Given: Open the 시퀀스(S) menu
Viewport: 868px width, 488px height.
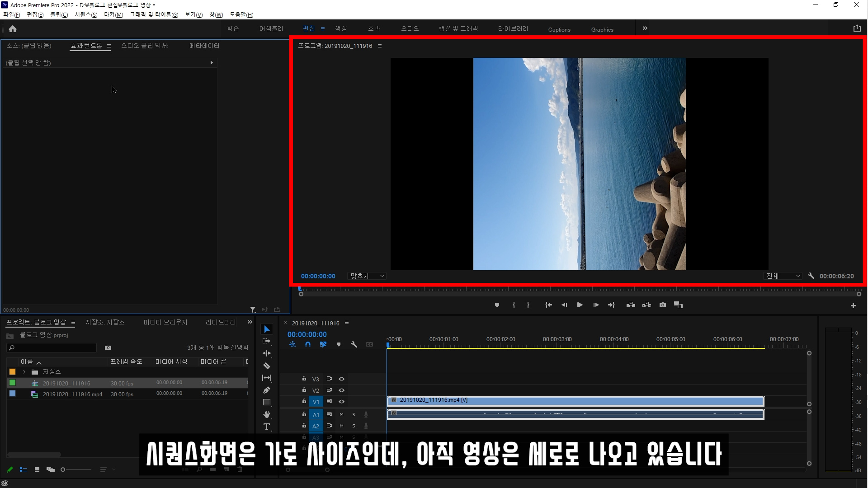Looking at the screenshot, I should pyautogui.click(x=86, y=15).
